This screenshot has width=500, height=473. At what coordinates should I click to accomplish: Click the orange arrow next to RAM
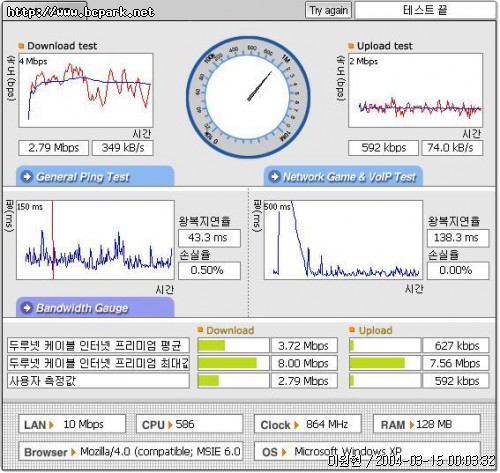pyautogui.click(x=412, y=425)
